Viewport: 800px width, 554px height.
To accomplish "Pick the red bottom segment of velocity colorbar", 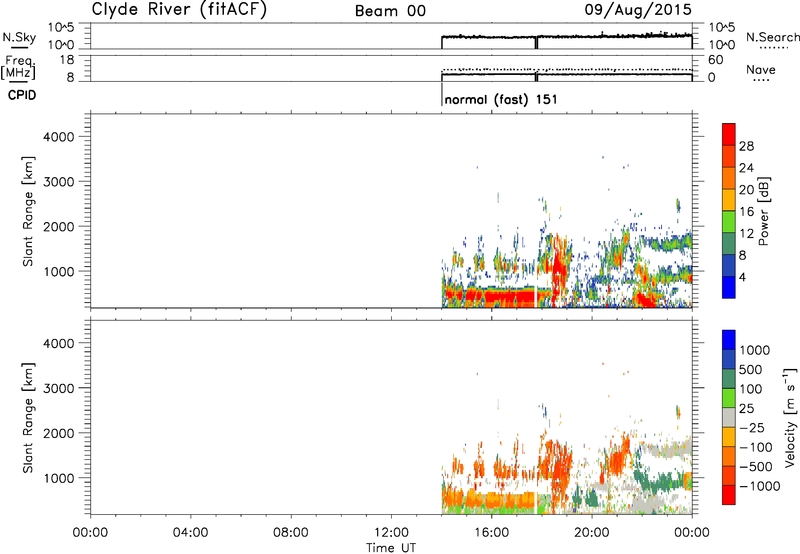I will pos(729,495).
